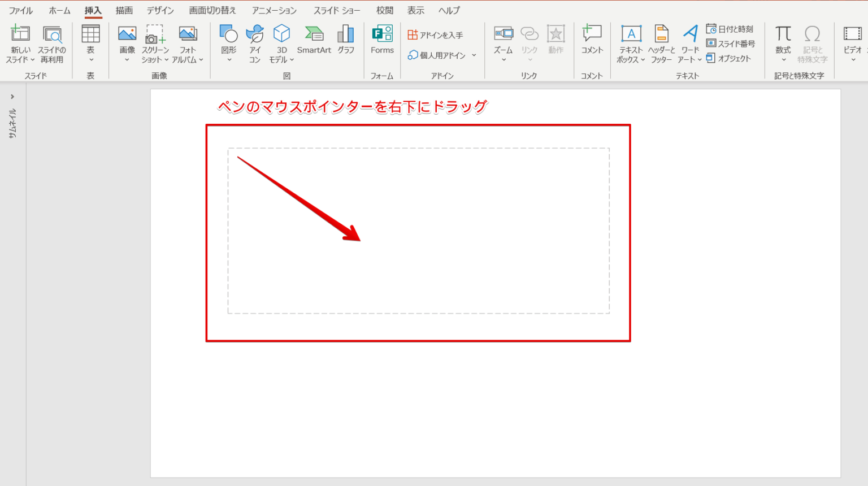The width and height of the screenshot is (868, 486).
Task: Click the Forms icon
Action: (x=382, y=33)
